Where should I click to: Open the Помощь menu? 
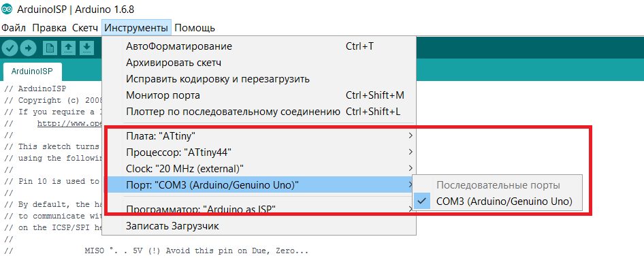pyautogui.click(x=195, y=28)
